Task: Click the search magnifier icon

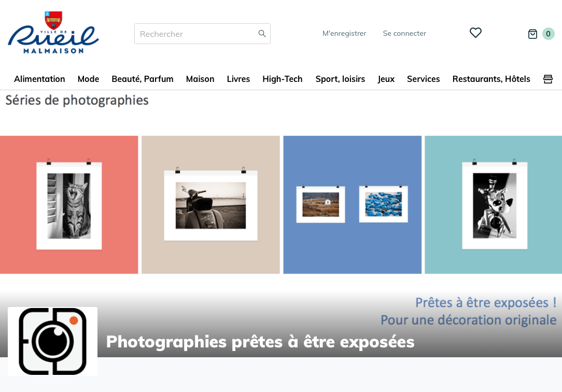Action: click(x=262, y=34)
